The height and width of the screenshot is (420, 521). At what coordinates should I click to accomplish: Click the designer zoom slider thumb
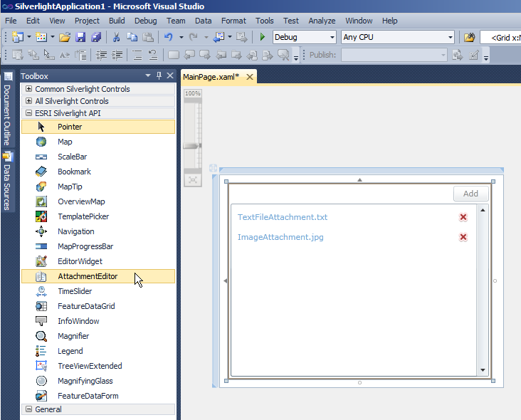pyautogui.click(x=192, y=146)
